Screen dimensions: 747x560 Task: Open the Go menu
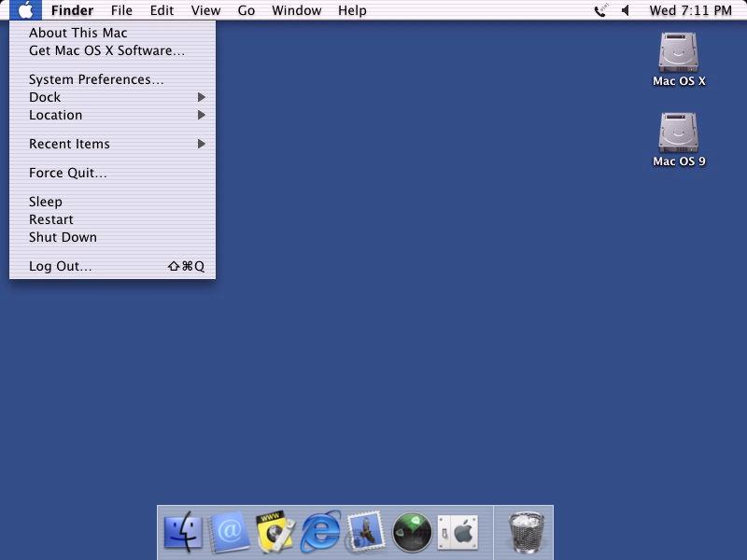click(x=247, y=10)
